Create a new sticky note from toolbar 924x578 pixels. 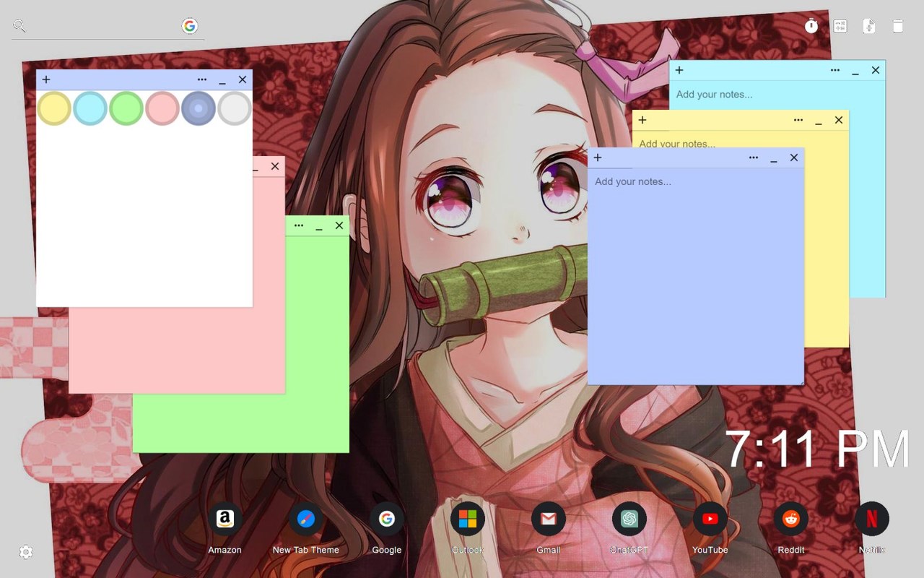(869, 26)
